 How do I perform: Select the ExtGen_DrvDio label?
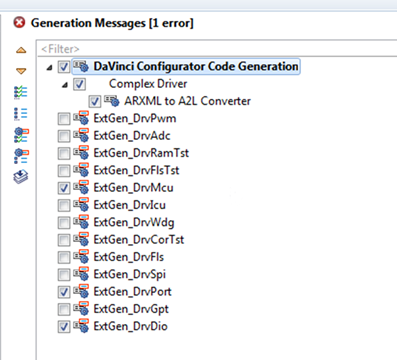130,326
